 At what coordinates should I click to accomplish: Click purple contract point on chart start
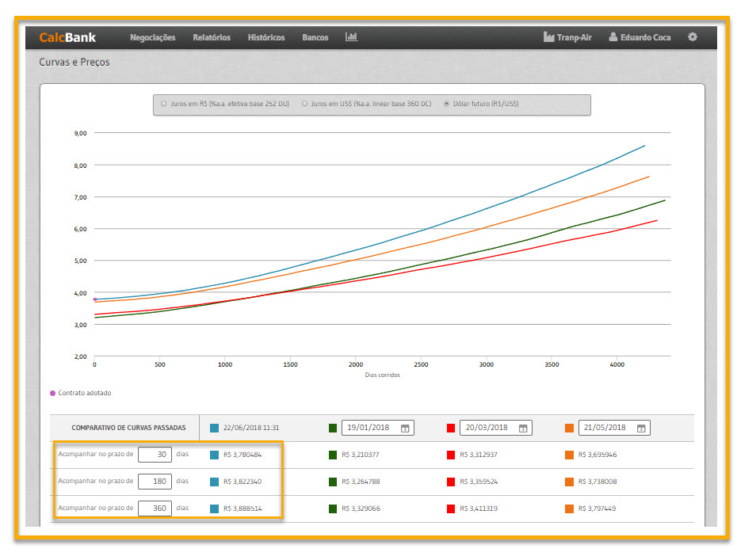pyautogui.click(x=95, y=299)
